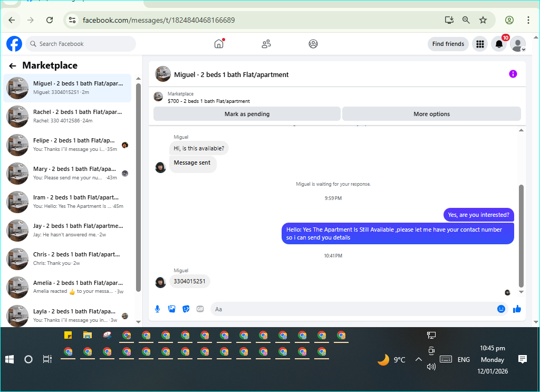Open the volume control in tray

point(431,367)
